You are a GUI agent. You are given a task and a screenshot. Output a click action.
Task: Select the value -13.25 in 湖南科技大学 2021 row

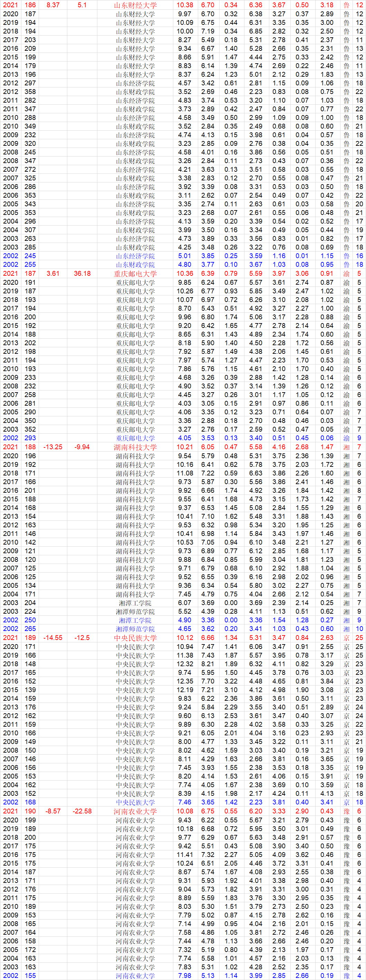pyautogui.click(x=53, y=447)
